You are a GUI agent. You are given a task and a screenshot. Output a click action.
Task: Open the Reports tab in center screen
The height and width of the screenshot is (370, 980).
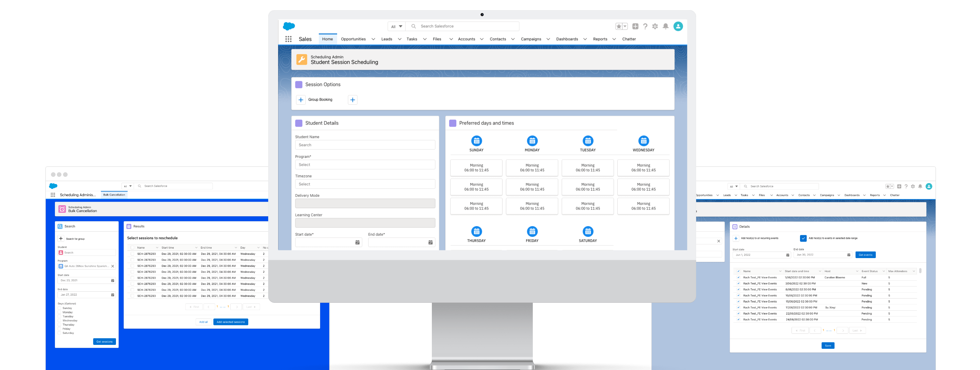600,39
